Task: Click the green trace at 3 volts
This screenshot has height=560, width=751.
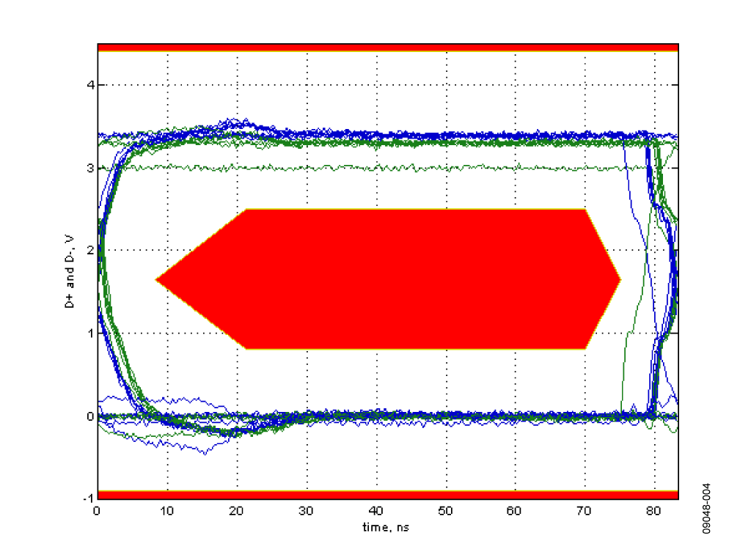Action: [x=373, y=168]
